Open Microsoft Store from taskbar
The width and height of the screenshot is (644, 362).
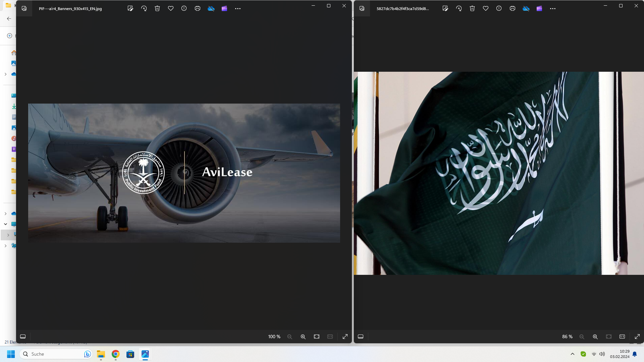pyautogui.click(x=130, y=354)
